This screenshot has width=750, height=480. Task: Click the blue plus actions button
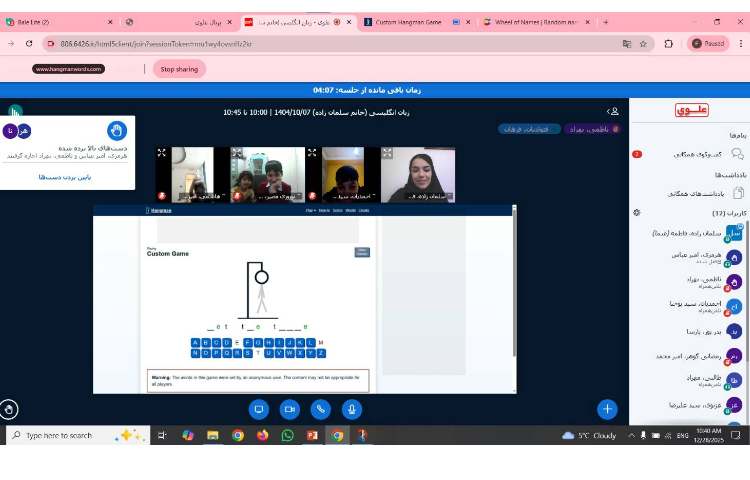click(607, 409)
